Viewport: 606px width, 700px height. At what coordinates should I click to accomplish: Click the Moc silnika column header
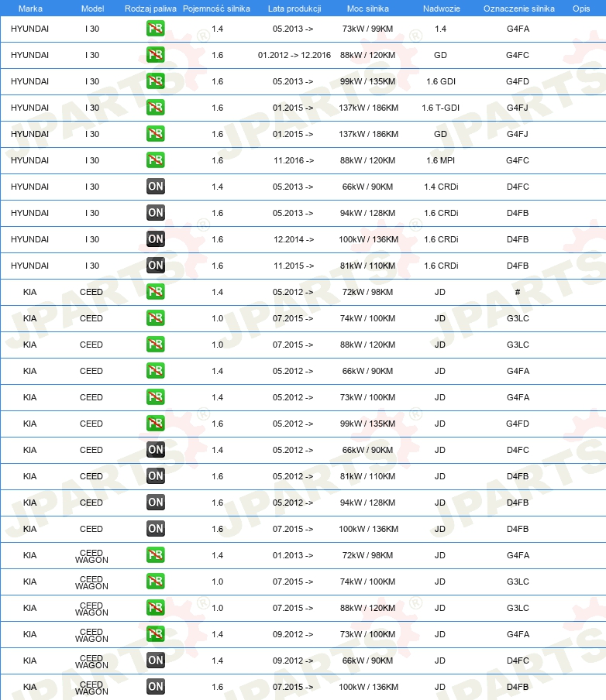pos(368,9)
